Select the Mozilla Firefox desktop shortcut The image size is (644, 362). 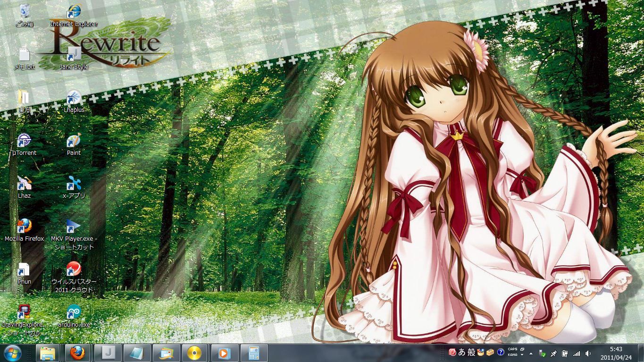pos(25,230)
